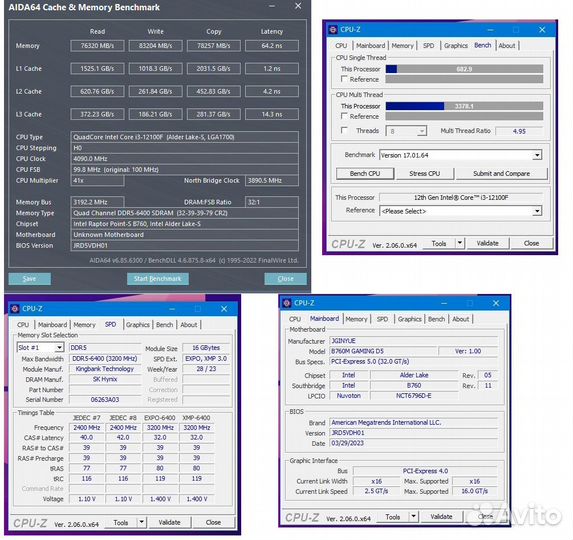The width and height of the screenshot is (573, 540).
Task: Click Module Size 16 GBytes value
Action: pos(206,347)
